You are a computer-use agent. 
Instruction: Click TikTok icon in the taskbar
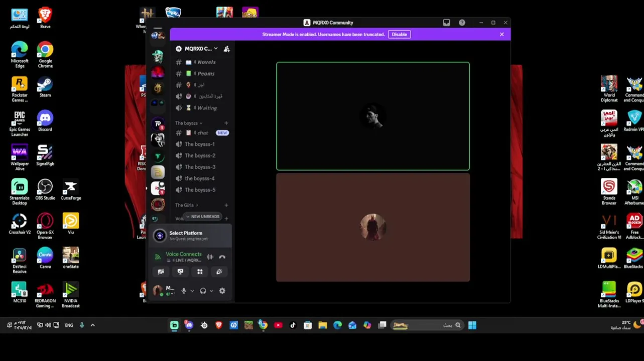coord(293,325)
